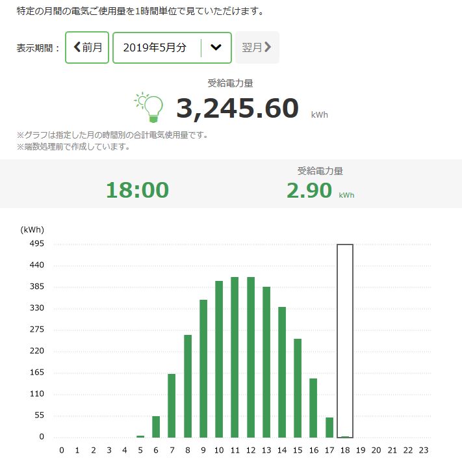This screenshot has height=476, width=462.
Task: Click the 受給電力量 label above 2.90
Action: click(320, 171)
